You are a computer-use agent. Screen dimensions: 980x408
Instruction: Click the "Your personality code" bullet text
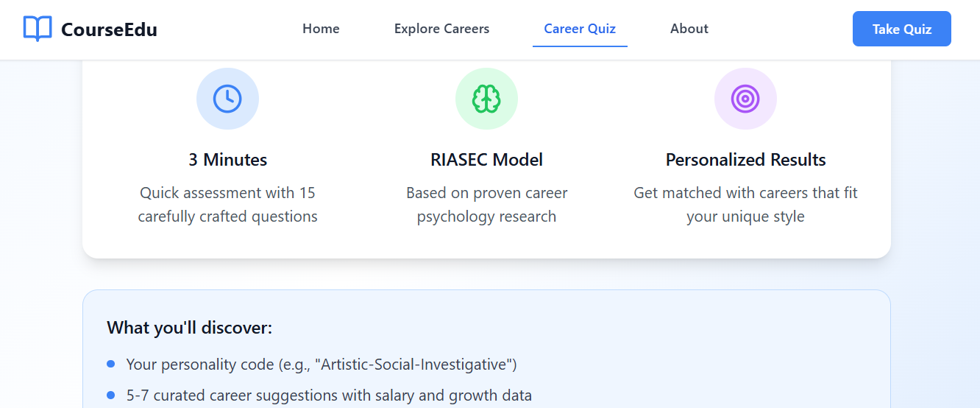point(322,364)
